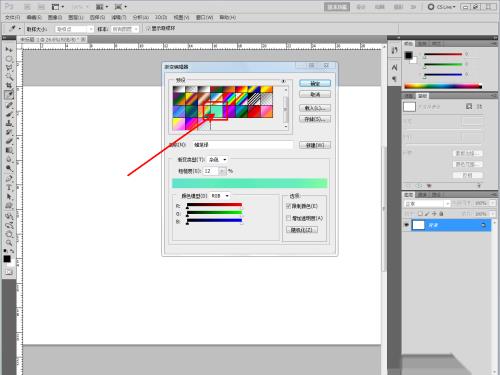Select the Crop tool in toolbox
Screen dimensions: 500x375
point(9,86)
